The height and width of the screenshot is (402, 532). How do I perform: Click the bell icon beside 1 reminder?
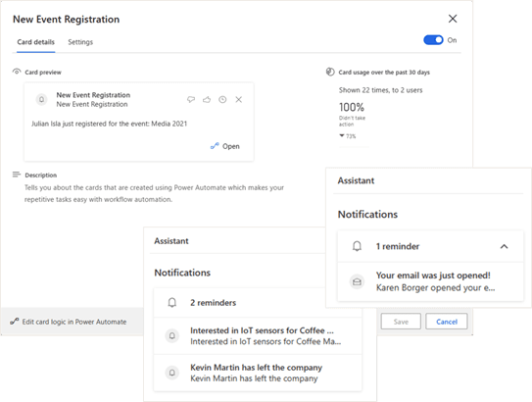coord(357,246)
